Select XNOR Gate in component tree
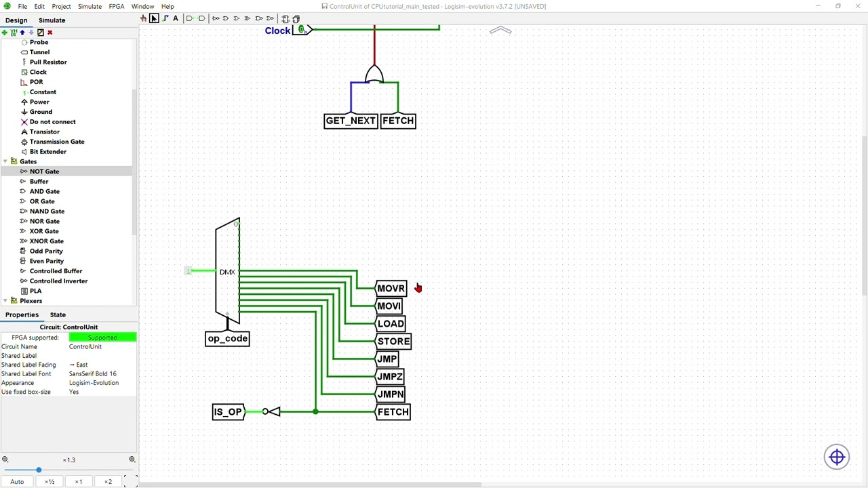The height and width of the screenshot is (488, 868). (46, 241)
